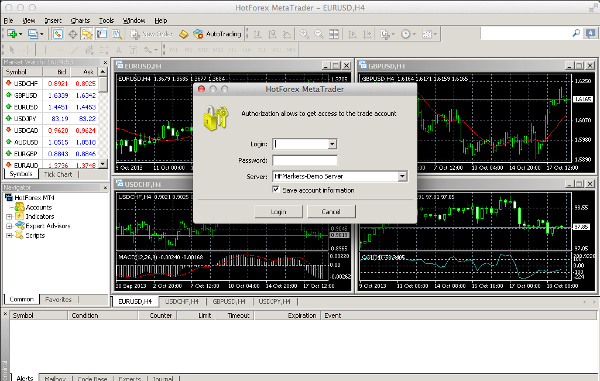Switch to the USDCHF,H4 chart tab

(x=182, y=301)
